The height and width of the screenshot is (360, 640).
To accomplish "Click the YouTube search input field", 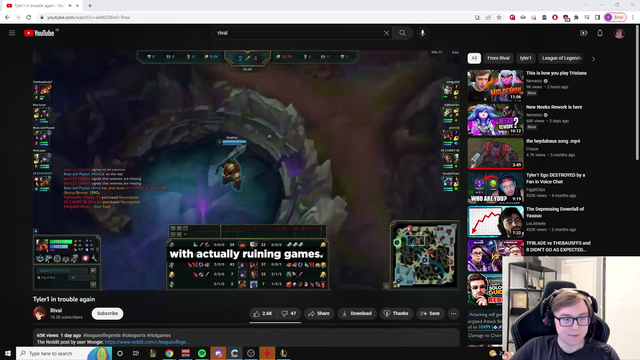I will coord(298,33).
